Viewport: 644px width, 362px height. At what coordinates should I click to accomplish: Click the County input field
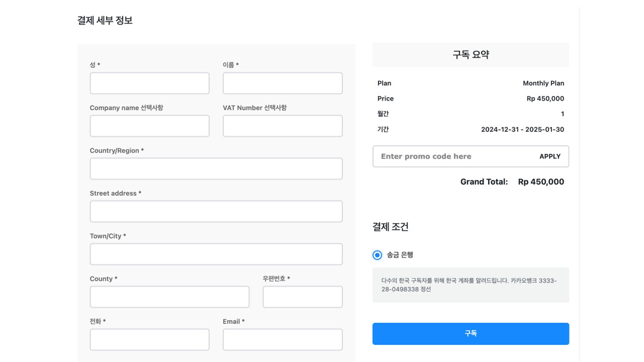coord(169,297)
